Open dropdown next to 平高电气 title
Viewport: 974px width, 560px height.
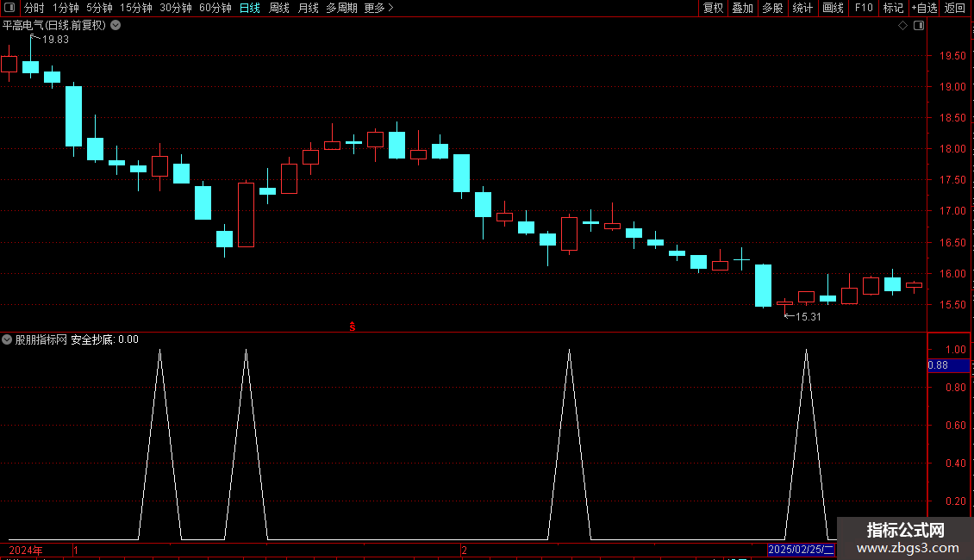coord(116,26)
